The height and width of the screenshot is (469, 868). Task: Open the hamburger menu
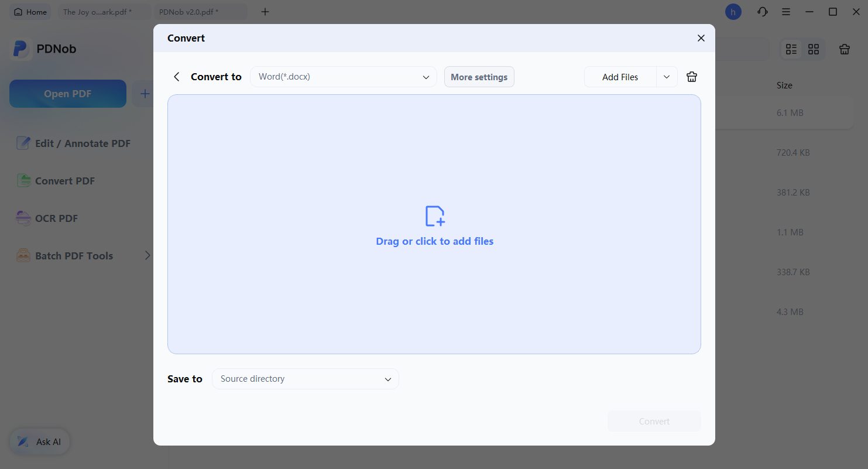click(x=786, y=12)
